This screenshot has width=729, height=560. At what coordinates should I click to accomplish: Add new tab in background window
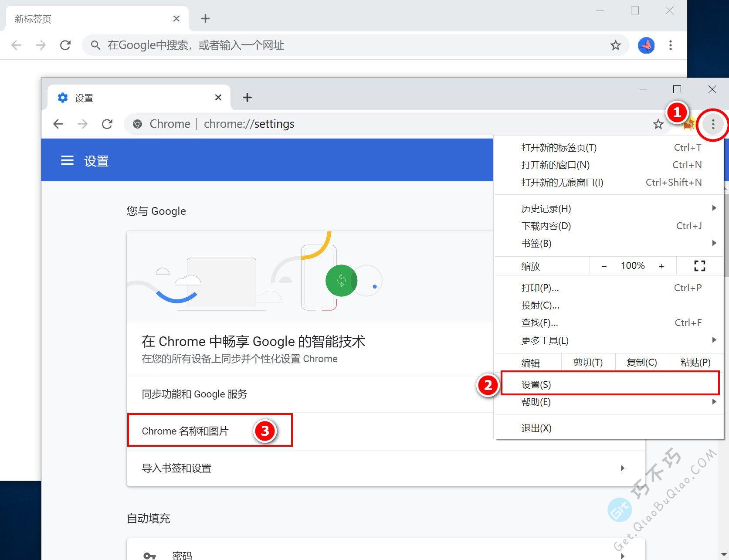click(205, 19)
